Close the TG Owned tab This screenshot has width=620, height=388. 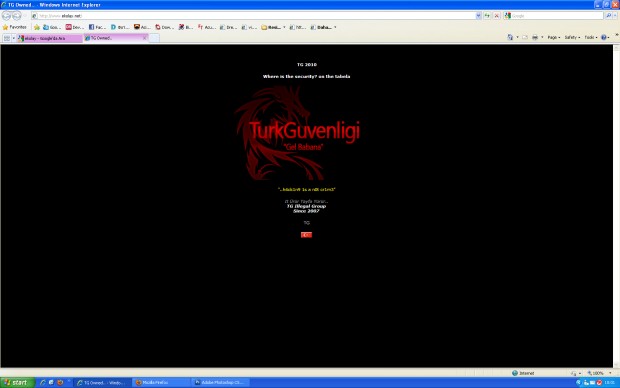[145, 38]
